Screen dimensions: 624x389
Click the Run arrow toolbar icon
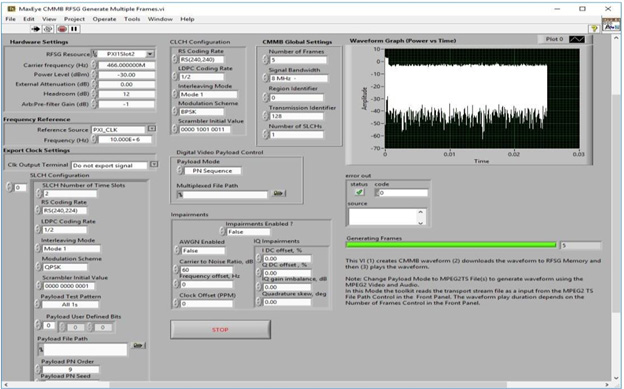pos(36,29)
